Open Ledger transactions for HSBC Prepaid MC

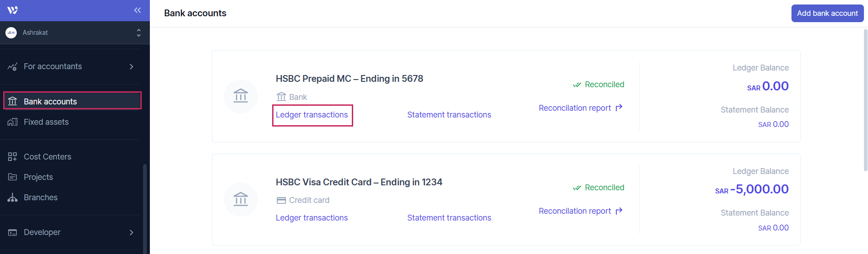click(312, 115)
